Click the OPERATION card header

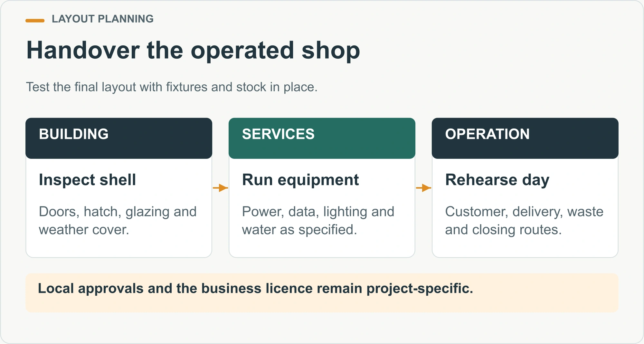525,138
